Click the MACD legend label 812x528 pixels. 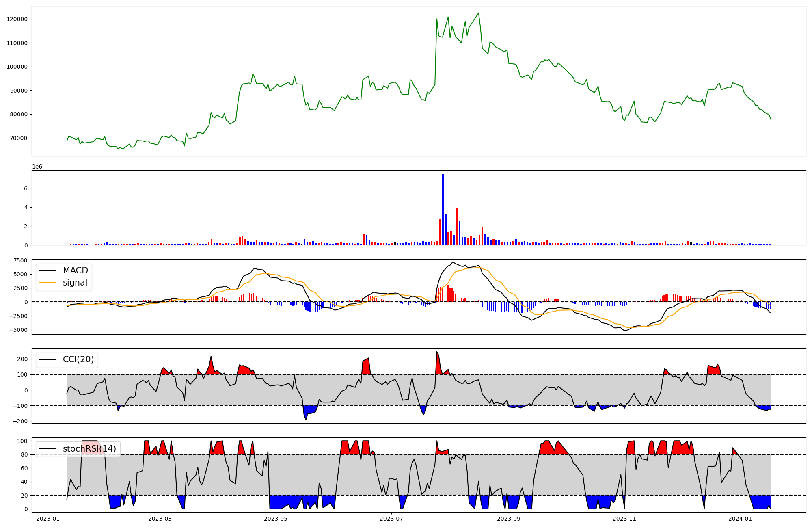pos(75,270)
